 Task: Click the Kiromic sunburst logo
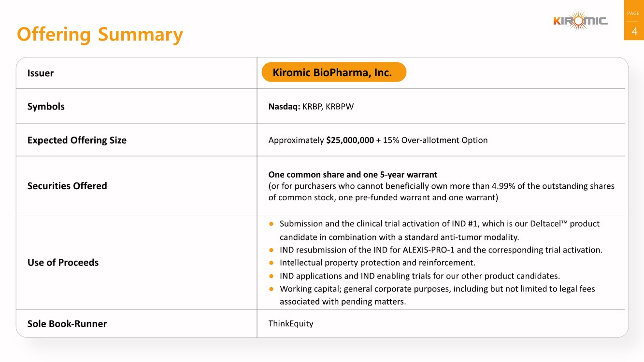[580, 21]
